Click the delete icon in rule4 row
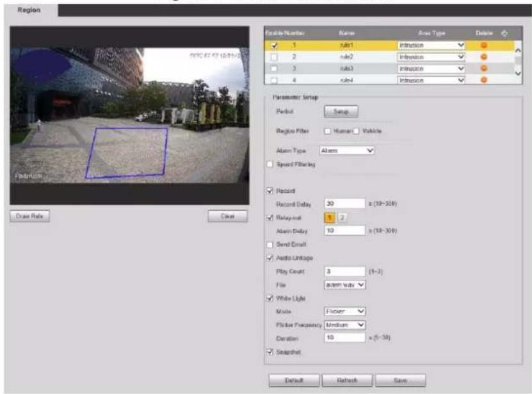Screen dimensions: 532x394 (484, 80)
